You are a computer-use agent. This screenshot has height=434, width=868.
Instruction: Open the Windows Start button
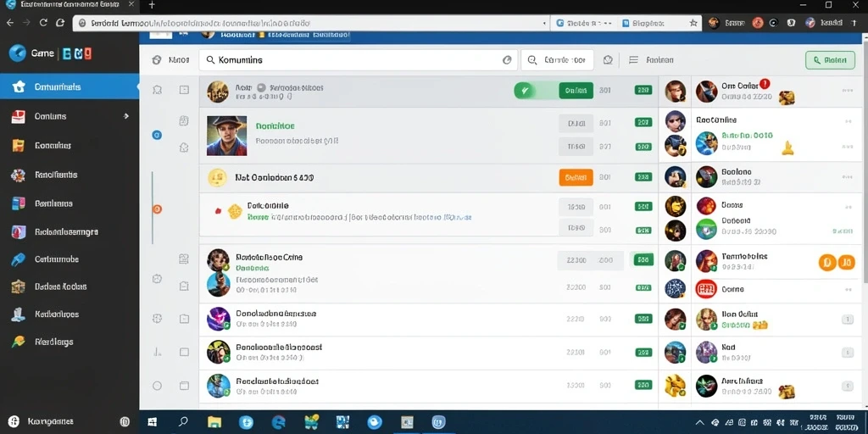152,422
